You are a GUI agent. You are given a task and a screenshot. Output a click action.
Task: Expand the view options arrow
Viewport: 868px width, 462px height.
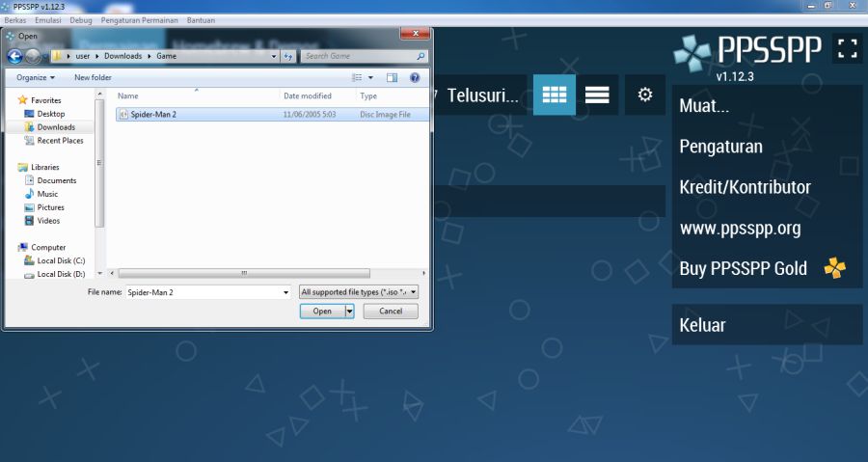tap(370, 77)
